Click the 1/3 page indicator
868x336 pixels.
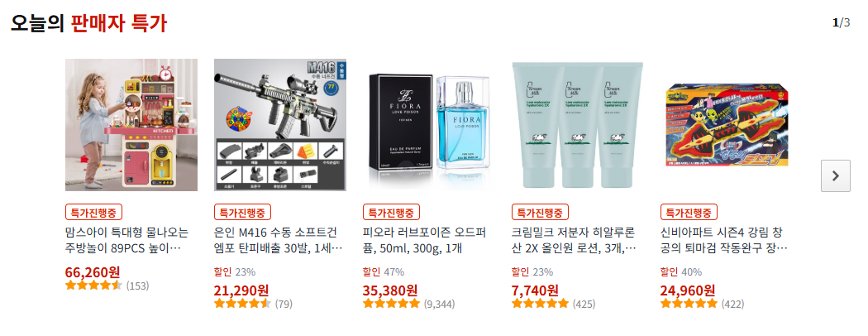click(841, 22)
